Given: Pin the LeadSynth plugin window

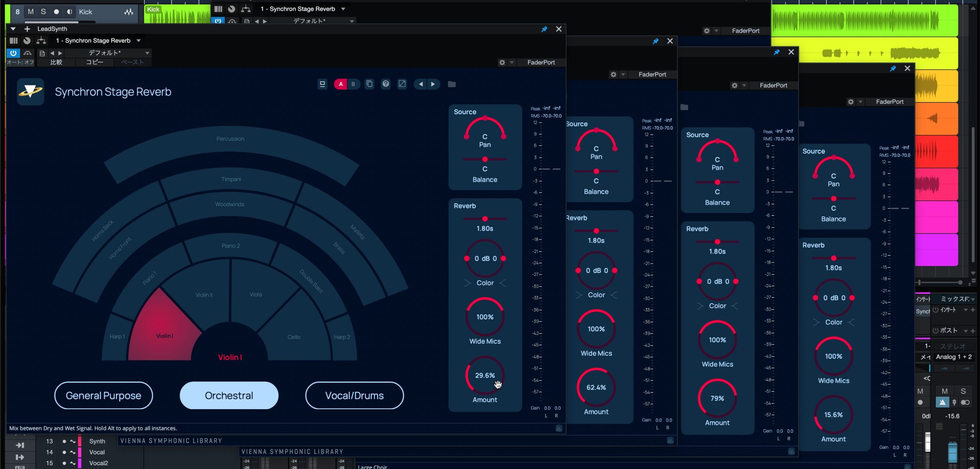Looking at the screenshot, I should click(544, 29).
